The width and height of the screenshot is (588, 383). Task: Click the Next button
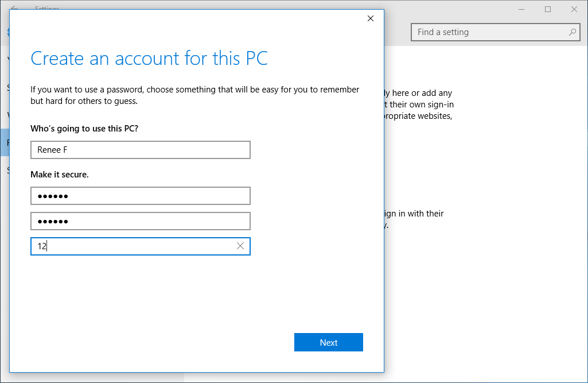click(x=328, y=342)
